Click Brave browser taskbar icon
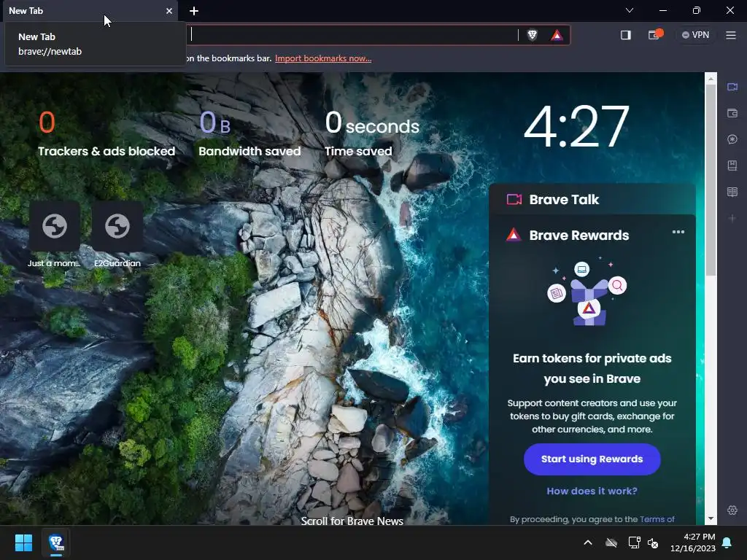Screen dimensions: 747x560 click(56, 542)
